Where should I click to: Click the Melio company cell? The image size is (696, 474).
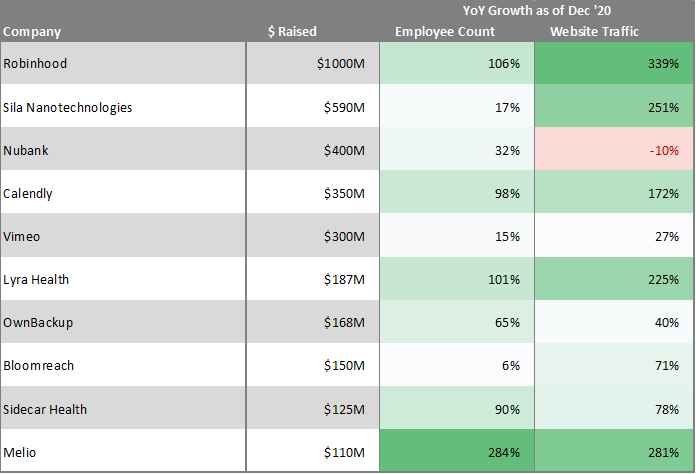point(123,450)
